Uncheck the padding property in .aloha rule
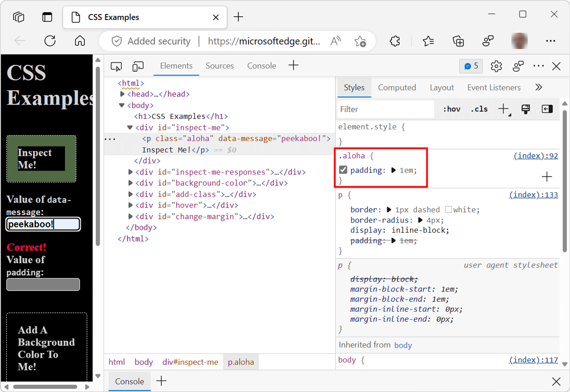 342,169
